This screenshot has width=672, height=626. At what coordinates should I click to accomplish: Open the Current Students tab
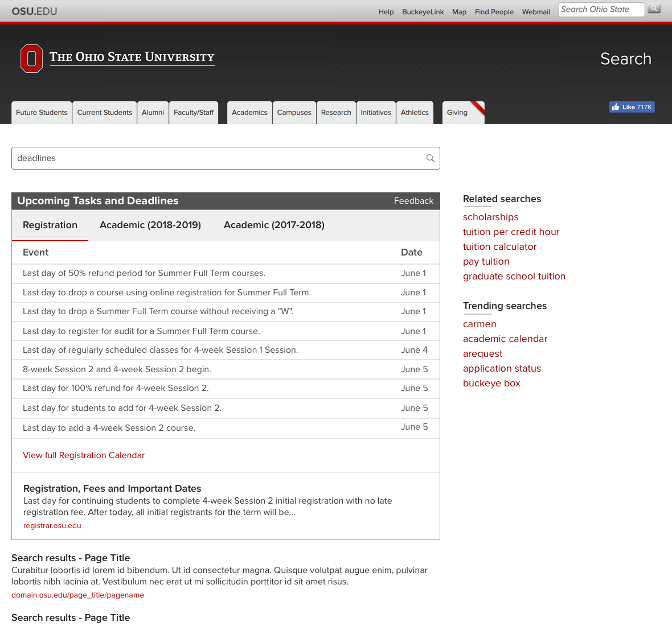point(105,113)
